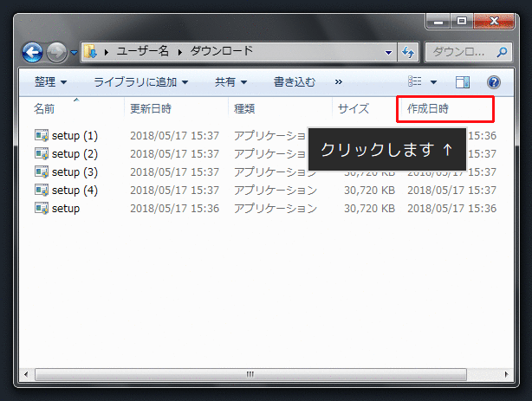The image size is (532, 401).
Task: Click the refresh button beside address bar
Action: [409, 51]
